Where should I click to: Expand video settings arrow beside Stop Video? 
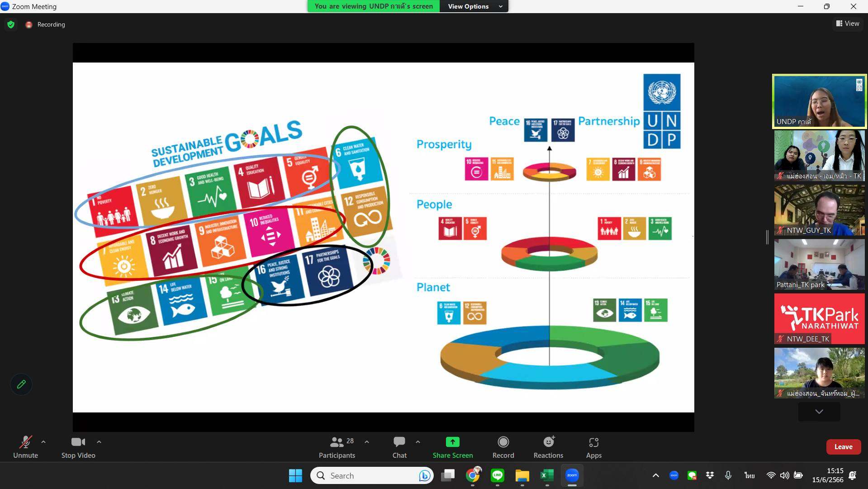[99, 441]
